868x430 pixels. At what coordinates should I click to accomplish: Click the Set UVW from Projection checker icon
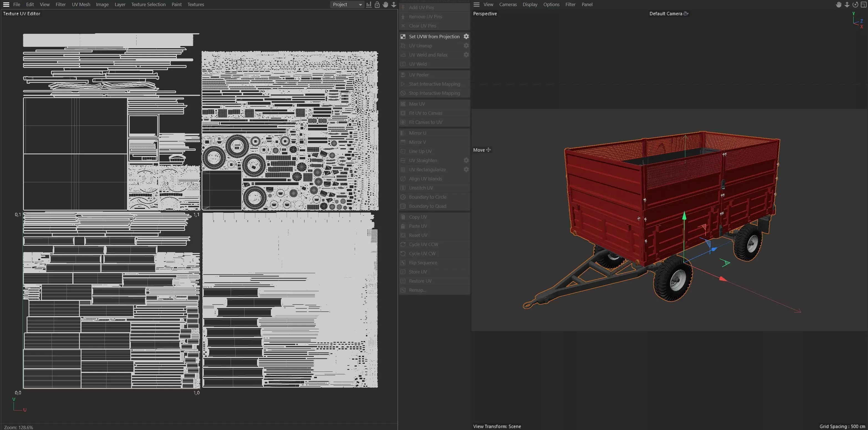pos(403,36)
